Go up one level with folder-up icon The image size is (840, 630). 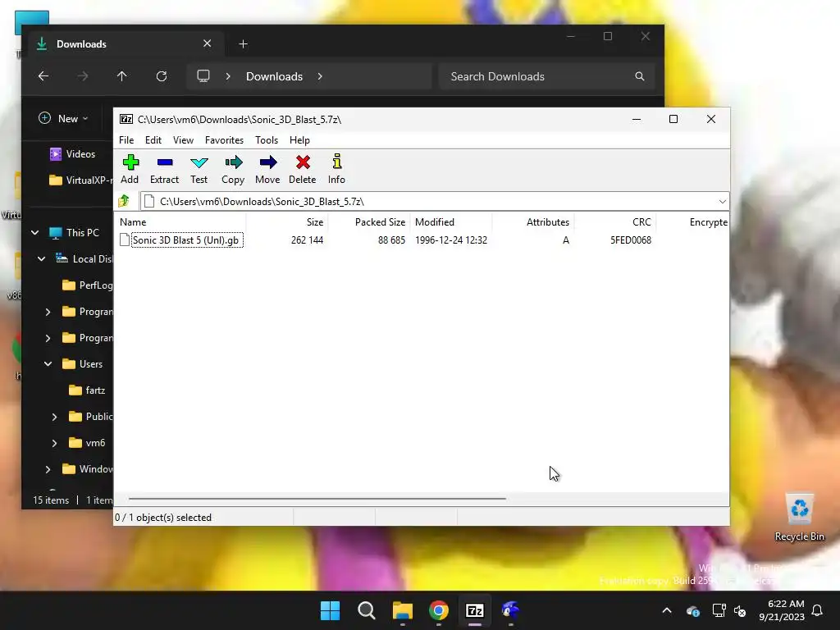coord(125,201)
